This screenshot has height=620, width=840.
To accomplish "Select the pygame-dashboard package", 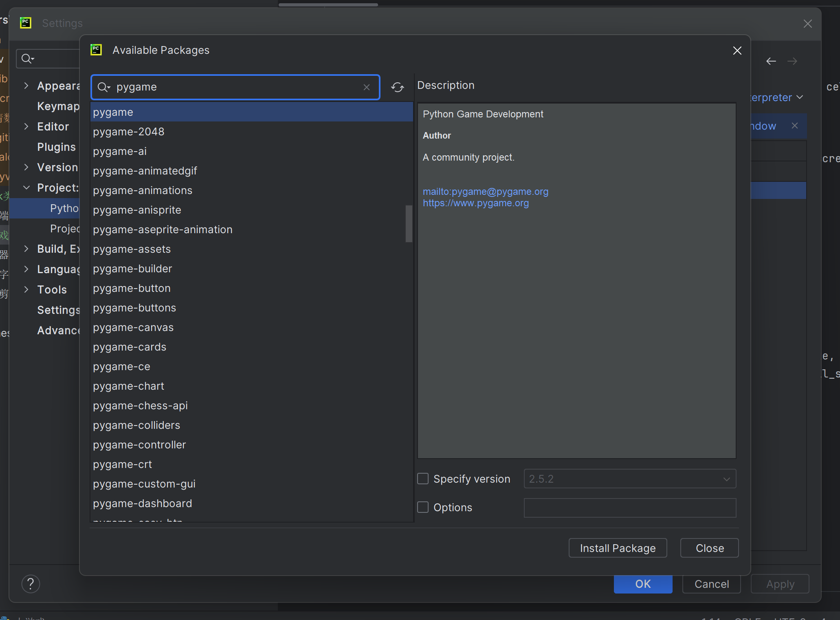I will tap(251, 503).
